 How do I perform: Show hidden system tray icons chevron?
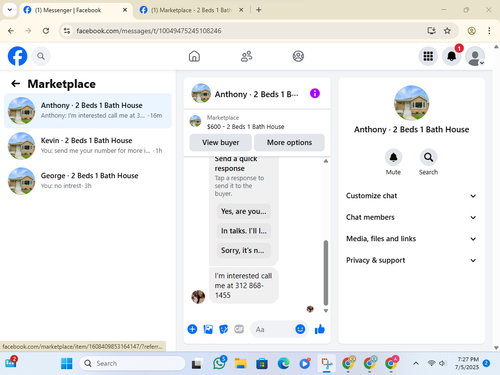416,363
